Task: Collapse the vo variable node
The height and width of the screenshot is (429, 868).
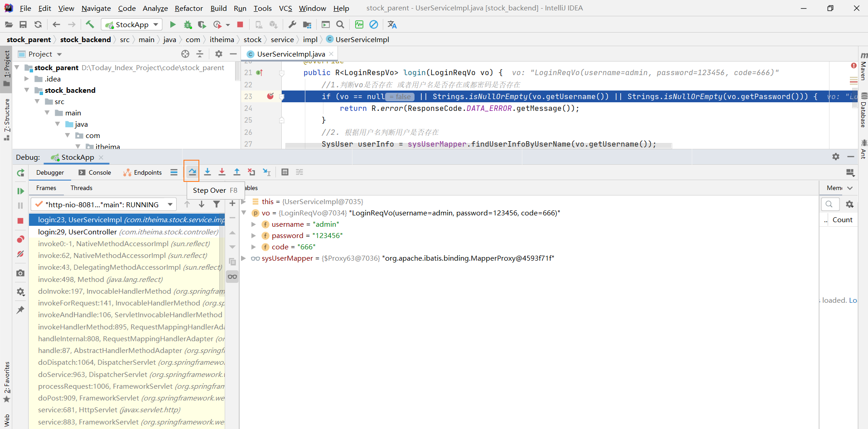Action: point(244,213)
